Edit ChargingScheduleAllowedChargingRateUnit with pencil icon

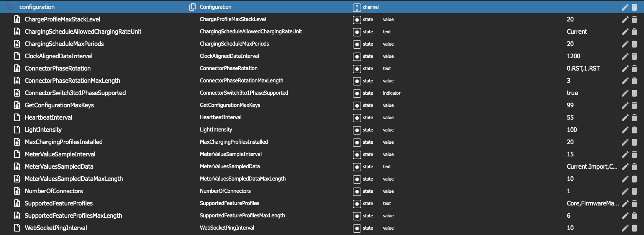tap(625, 32)
